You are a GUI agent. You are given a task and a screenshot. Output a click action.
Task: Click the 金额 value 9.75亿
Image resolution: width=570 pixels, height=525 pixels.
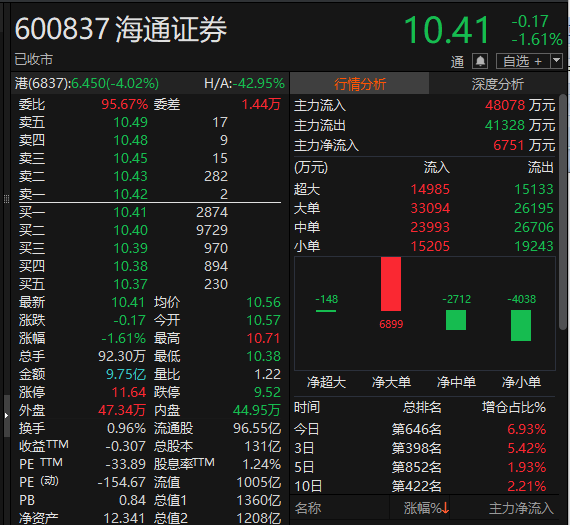pos(126,374)
